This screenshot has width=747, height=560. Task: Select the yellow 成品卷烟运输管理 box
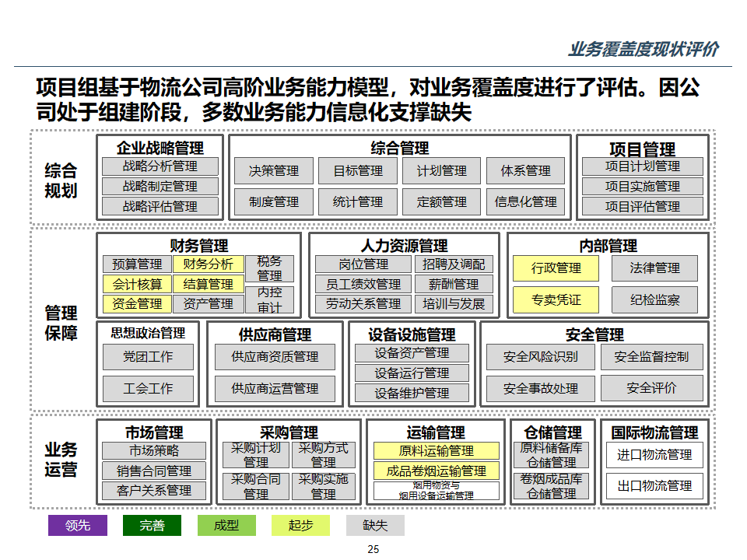pyautogui.click(x=437, y=471)
